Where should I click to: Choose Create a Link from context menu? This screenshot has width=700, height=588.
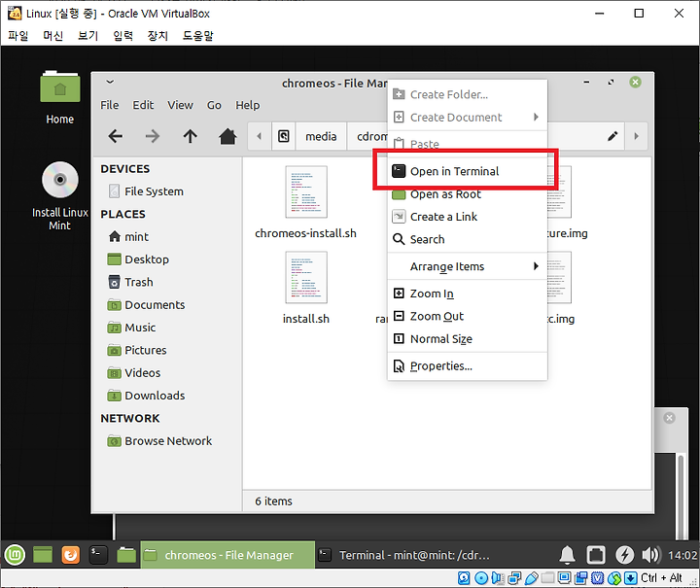(x=468, y=217)
